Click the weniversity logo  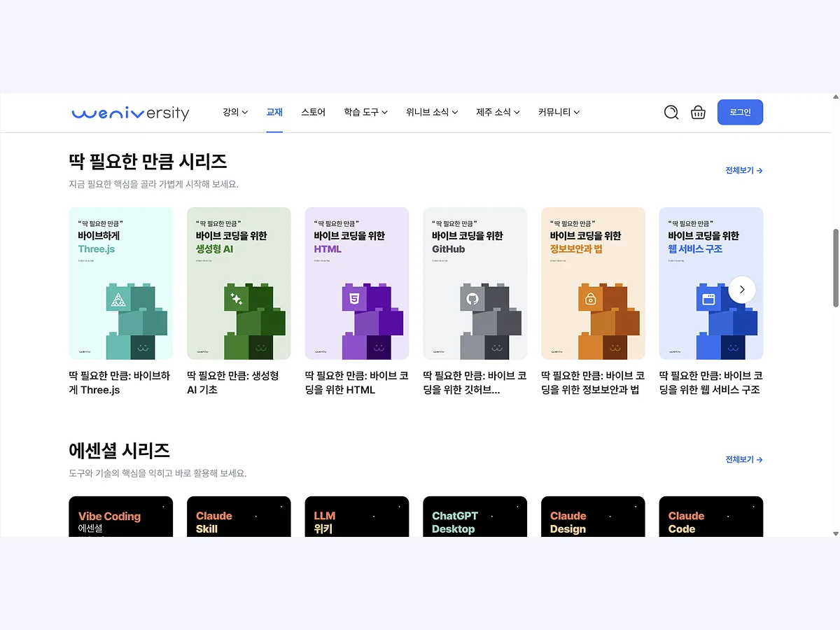(130, 113)
